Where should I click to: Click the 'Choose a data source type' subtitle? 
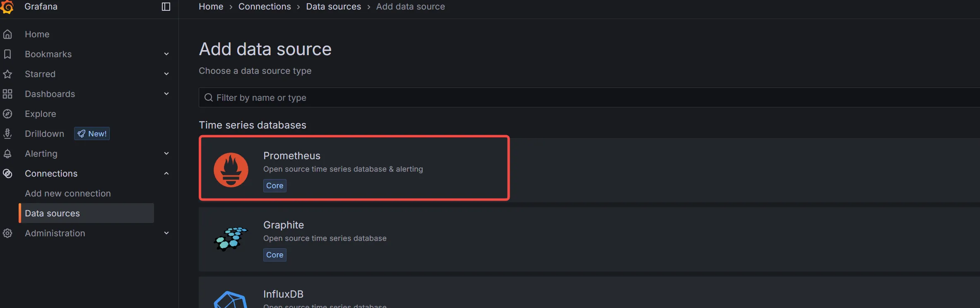[255, 71]
